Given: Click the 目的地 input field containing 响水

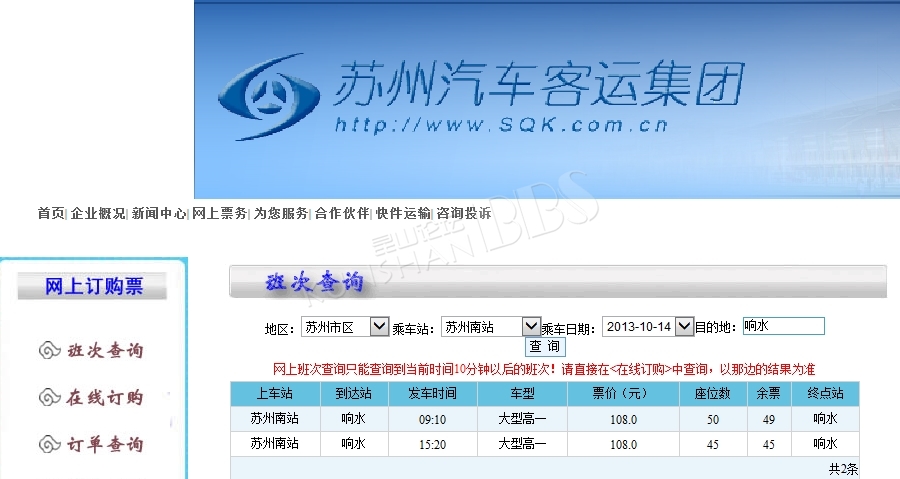Looking at the screenshot, I should pos(783,326).
